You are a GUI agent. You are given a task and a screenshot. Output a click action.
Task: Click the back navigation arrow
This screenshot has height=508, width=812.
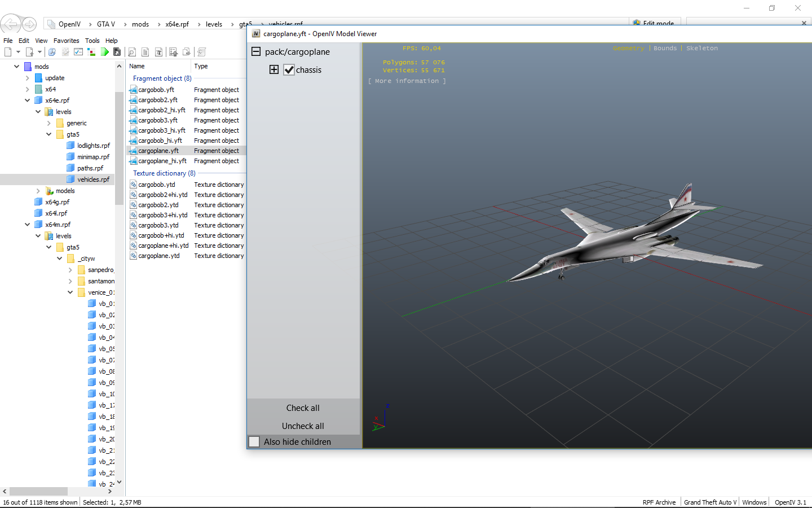[x=10, y=24]
